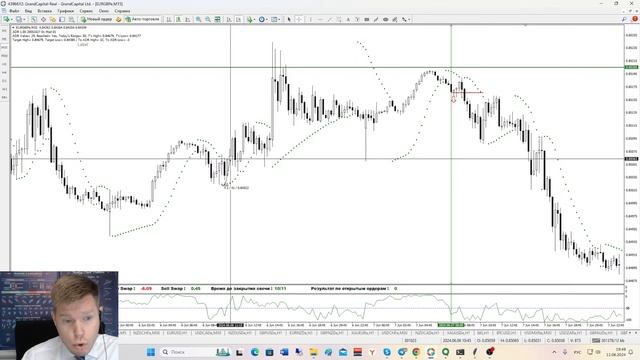Switch to D1 timeframe in side bar
The width and height of the screenshot is (640, 360).
4,81
